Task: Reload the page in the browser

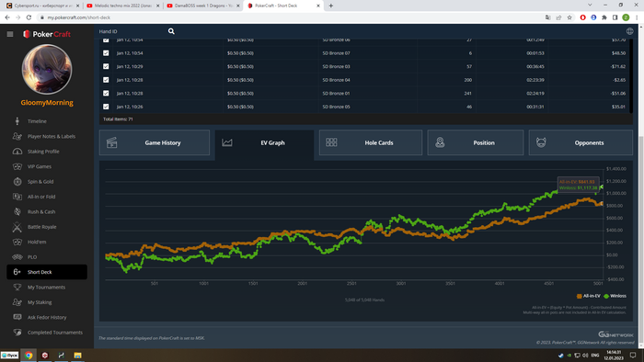Action: point(29,17)
